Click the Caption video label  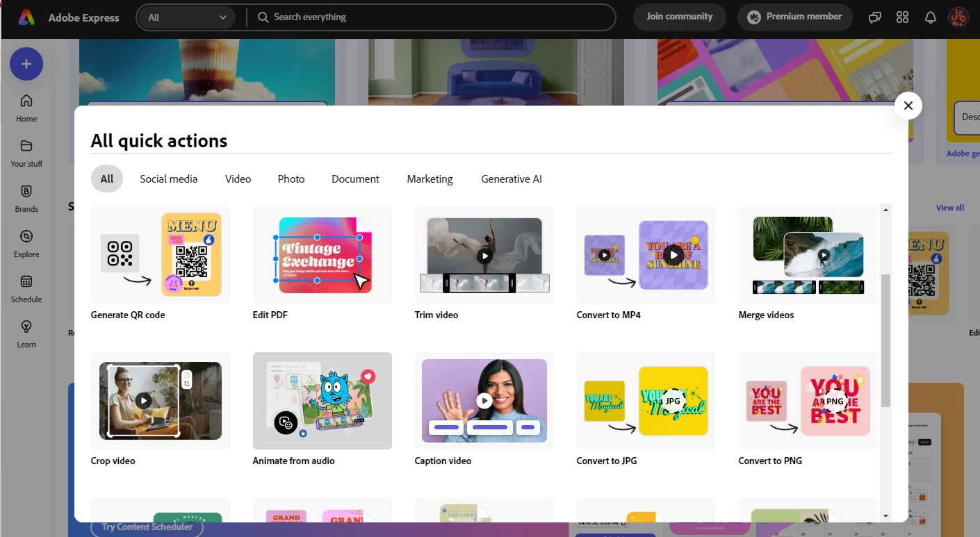(x=443, y=461)
